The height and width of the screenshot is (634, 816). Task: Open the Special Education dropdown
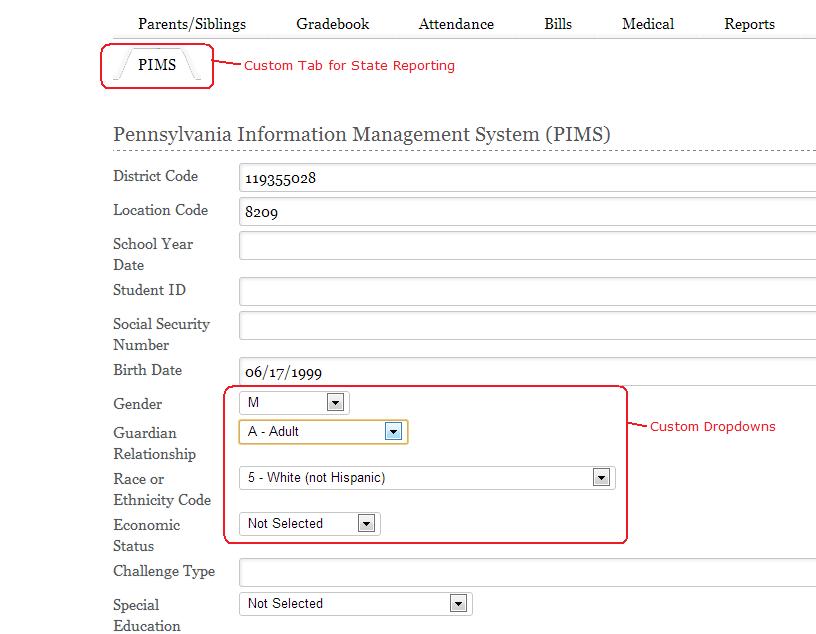click(355, 604)
